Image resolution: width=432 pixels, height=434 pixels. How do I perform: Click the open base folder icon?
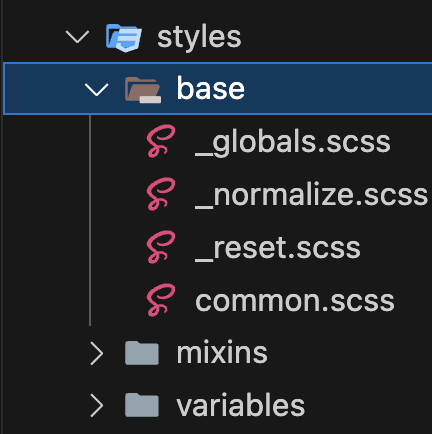(x=143, y=90)
